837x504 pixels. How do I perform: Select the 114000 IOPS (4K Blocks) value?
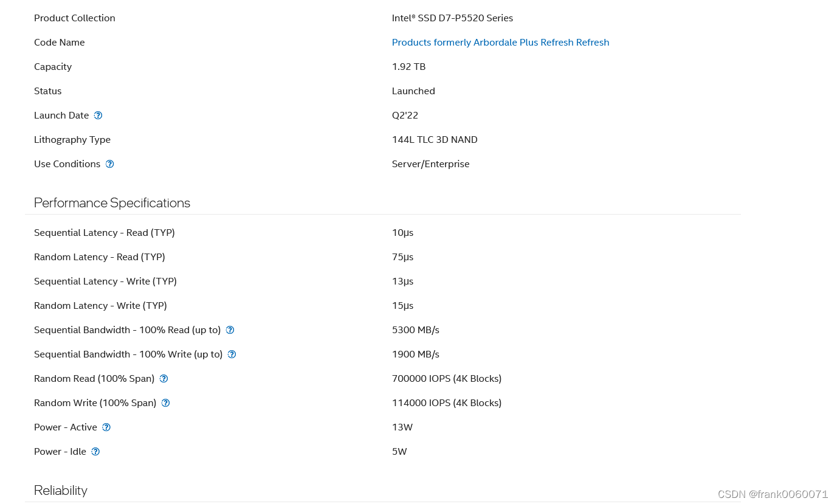[x=447, y=403]
